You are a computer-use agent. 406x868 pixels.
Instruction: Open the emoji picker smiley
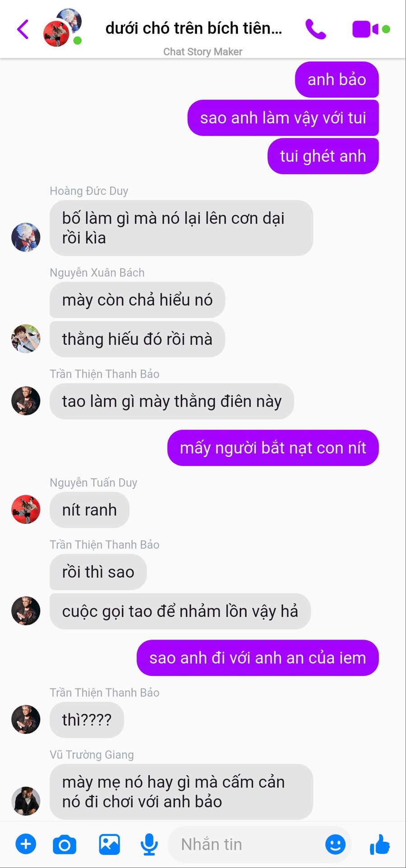(x=335, y=844)
